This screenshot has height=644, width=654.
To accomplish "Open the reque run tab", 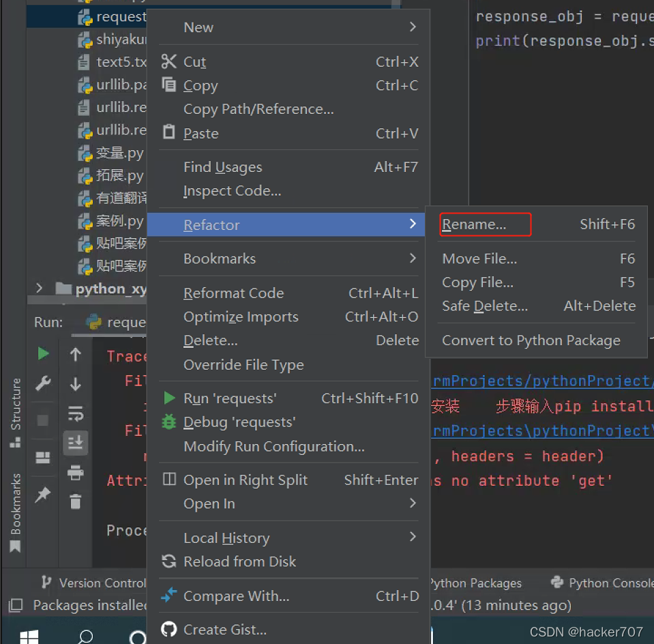I will coord(116,322).
